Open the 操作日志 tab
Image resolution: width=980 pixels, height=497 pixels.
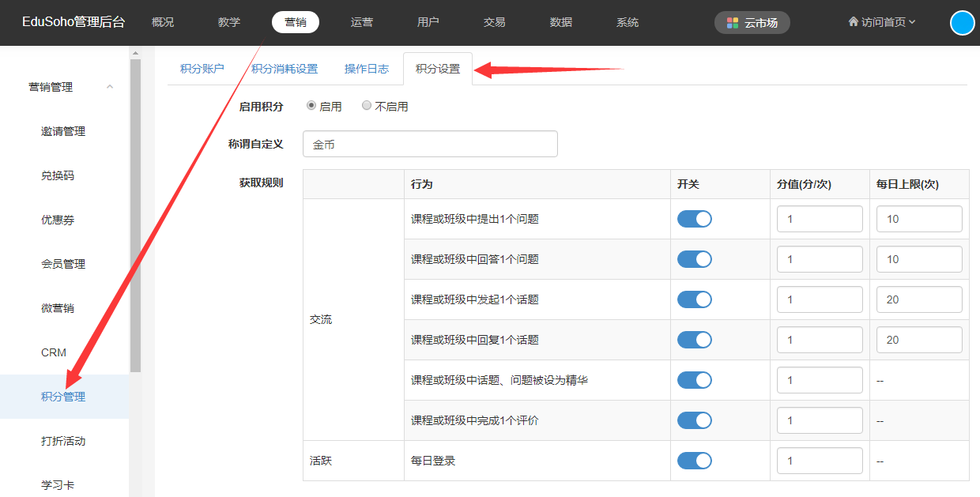367,69
